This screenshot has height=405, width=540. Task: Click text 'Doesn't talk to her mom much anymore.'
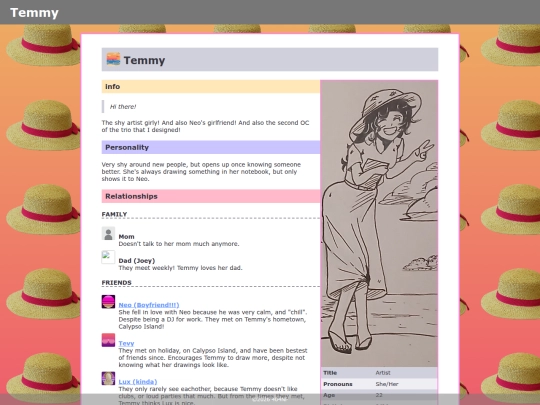[179, 244]
